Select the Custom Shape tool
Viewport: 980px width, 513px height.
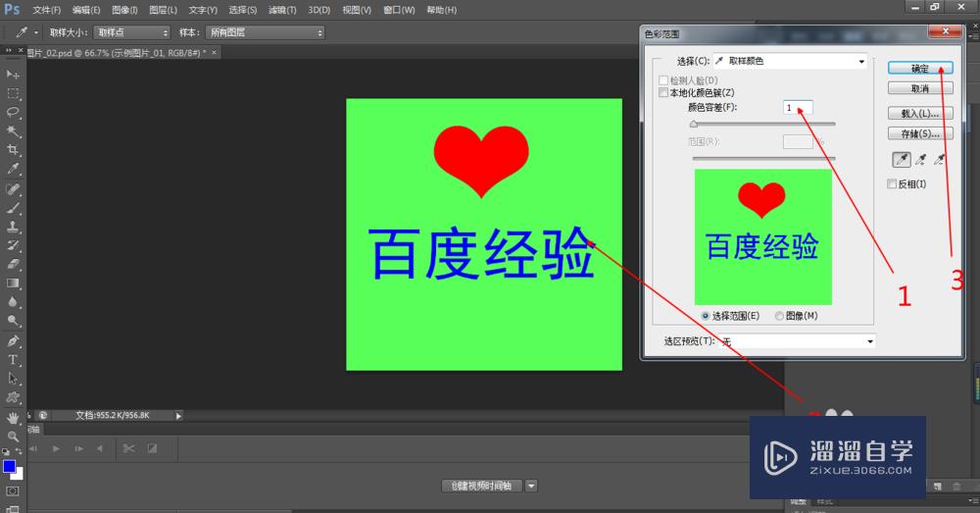[x=13, y=397]
